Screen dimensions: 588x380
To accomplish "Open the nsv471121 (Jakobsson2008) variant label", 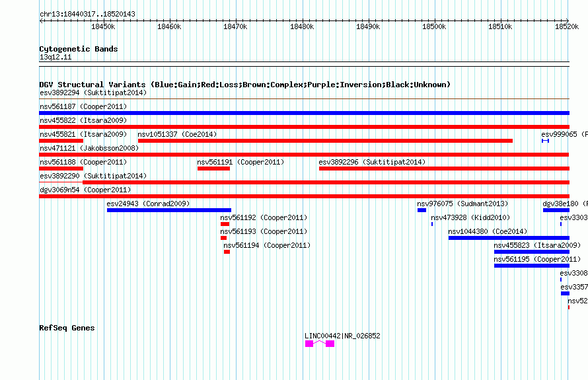I will 89,148.
